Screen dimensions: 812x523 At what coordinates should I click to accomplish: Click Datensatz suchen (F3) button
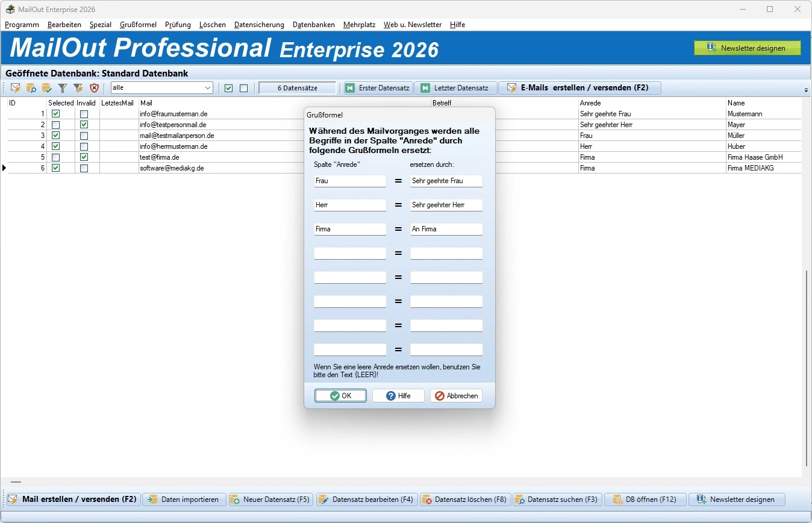coord(557,500)
